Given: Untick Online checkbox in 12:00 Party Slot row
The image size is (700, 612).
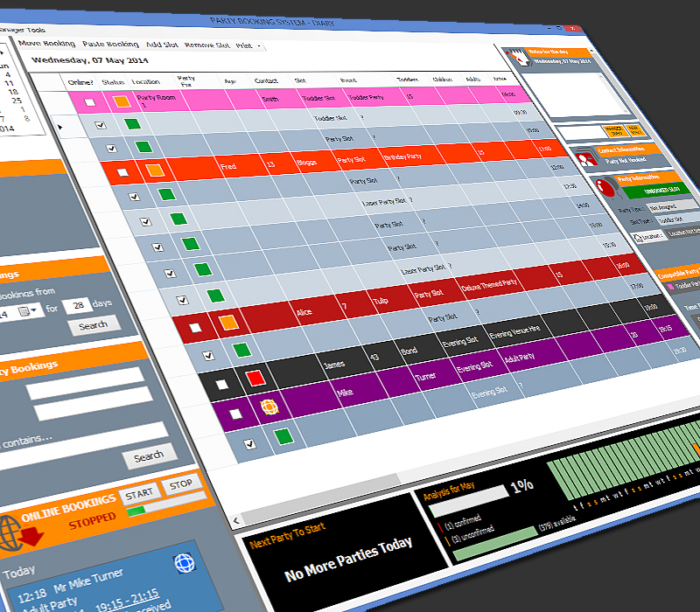Looking at the screenshot, I should coord(135,196).
